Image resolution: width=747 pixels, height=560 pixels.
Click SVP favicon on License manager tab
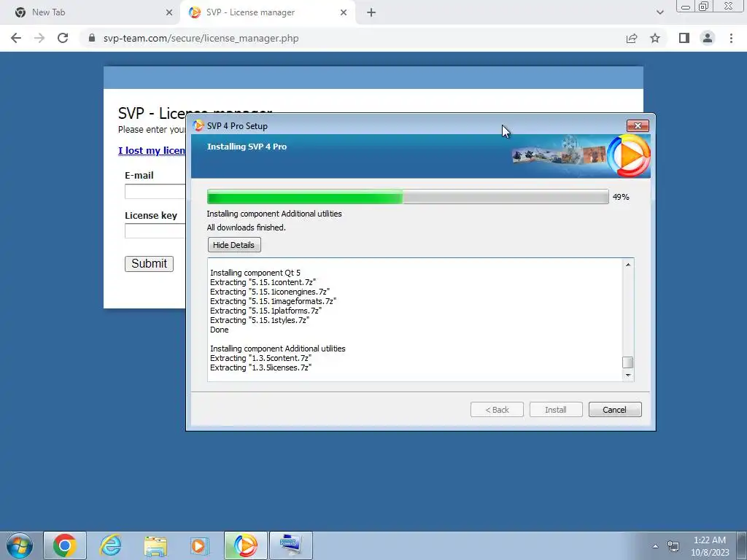pyautogui.click(x=194, y=12)
